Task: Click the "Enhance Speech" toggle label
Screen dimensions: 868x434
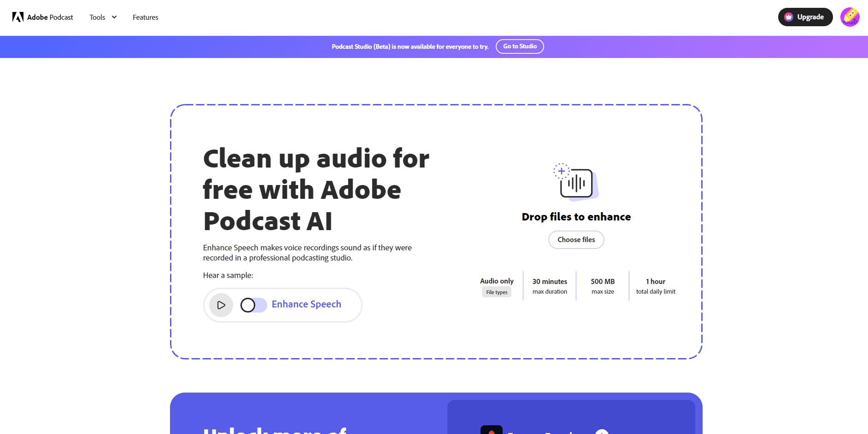Action: click(306, 304)
